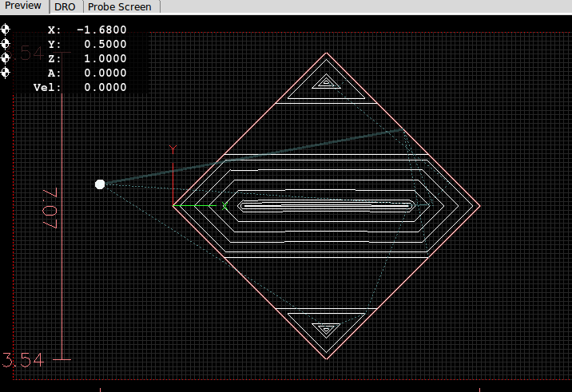Click the Z axis homed indicator icon

tap(5, 58)
